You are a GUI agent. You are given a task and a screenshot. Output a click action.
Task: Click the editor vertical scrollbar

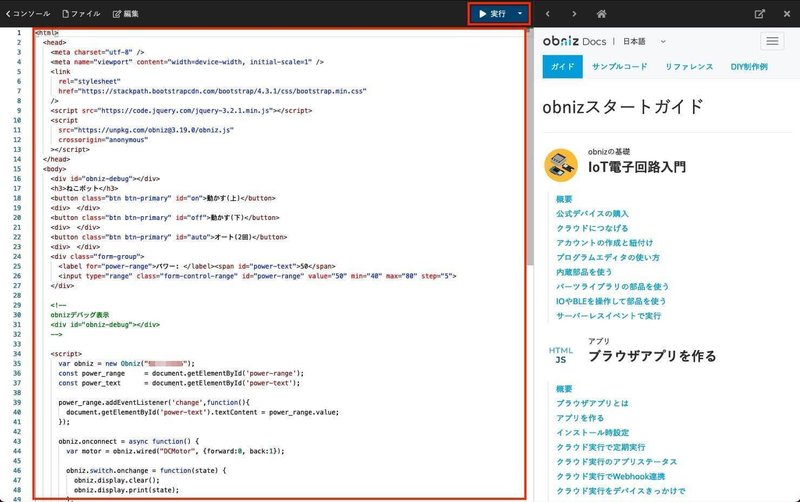pyautogui.click(x=530, y=148)
